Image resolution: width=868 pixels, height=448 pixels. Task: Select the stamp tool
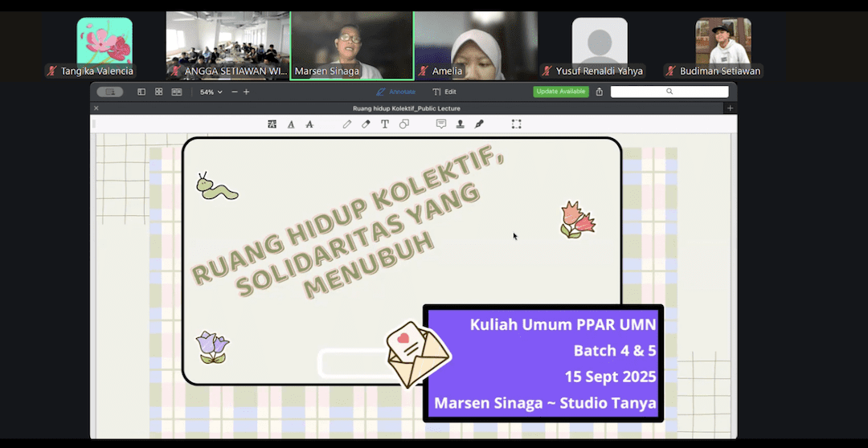tap(461, 124)
